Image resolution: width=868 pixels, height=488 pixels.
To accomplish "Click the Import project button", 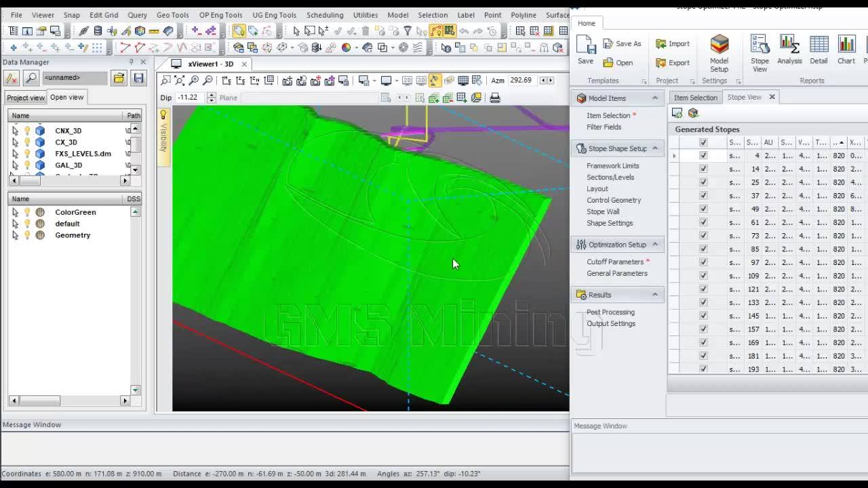I will pyautogui.click(x=673, y=43).
